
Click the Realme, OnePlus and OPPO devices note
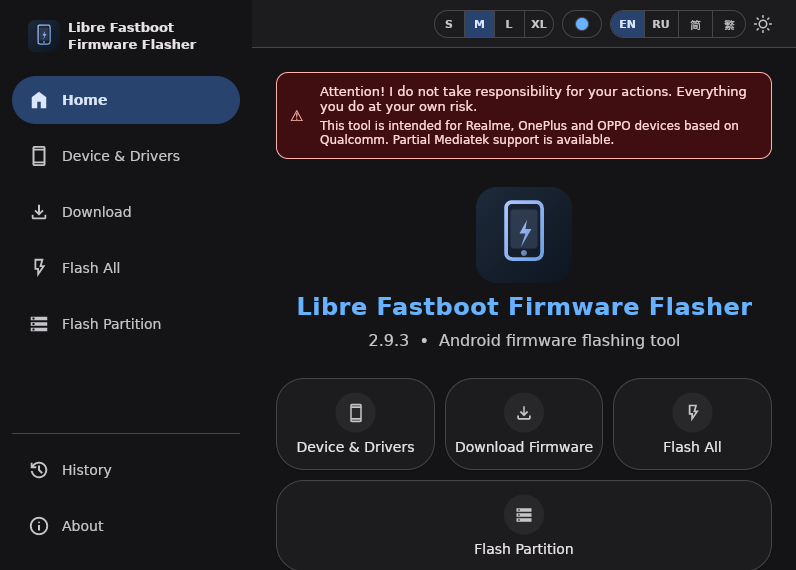(x=529, y=132)
